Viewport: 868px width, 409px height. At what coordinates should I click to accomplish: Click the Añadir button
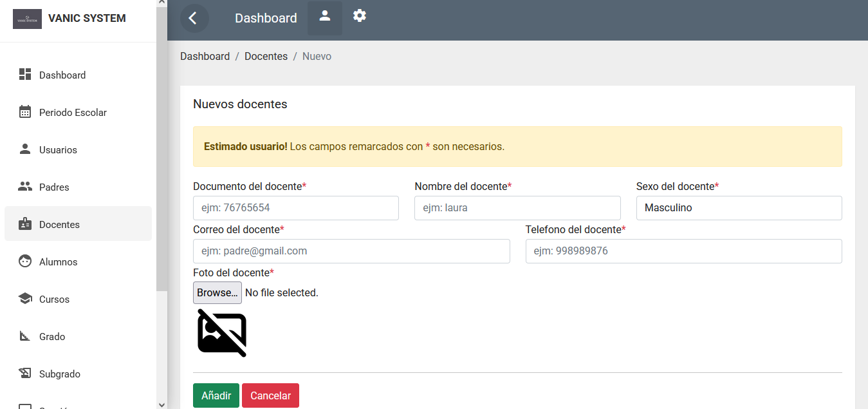[x=216, y=395]
